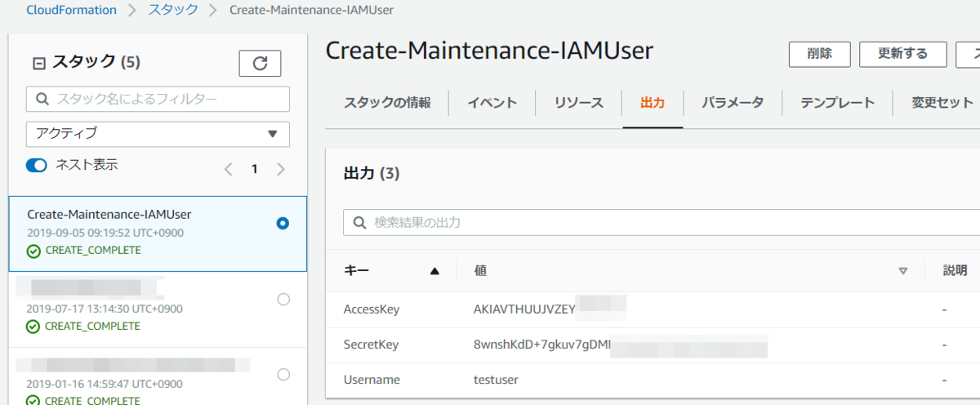This screenshot has height=405, width=980.
Task: Click timestamp 2019-01-16 14:59:47 UTC+0900
Action: pos(105,384)
